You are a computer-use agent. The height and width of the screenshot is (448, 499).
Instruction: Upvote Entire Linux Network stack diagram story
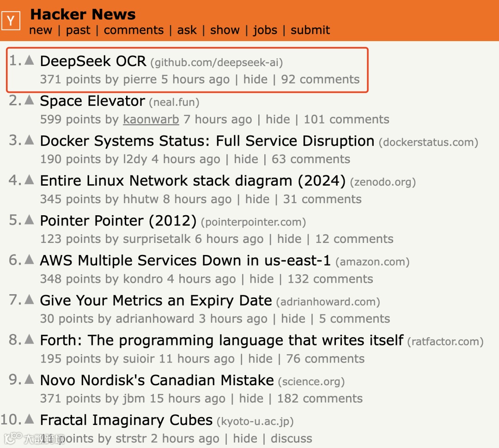point(29,180)
